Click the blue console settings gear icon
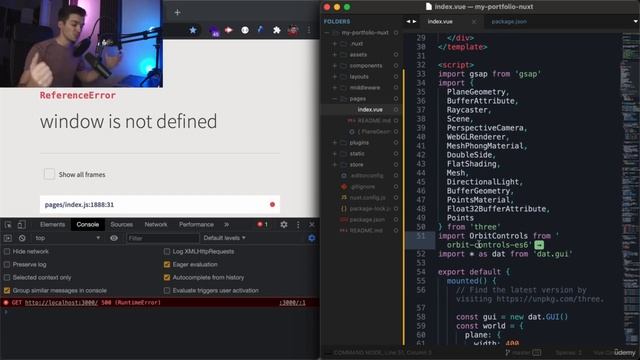The width and height of the screenshot is (640, 360). tap(311, 238)
